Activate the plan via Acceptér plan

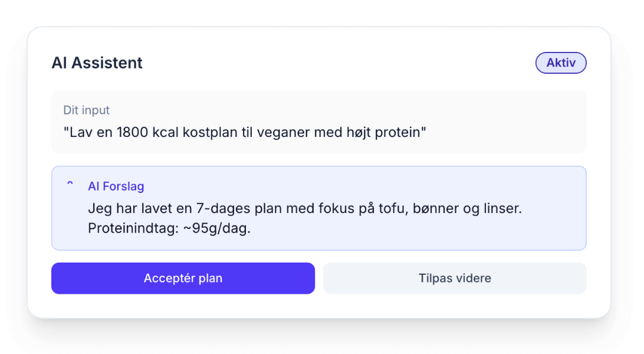coord(183,278)
